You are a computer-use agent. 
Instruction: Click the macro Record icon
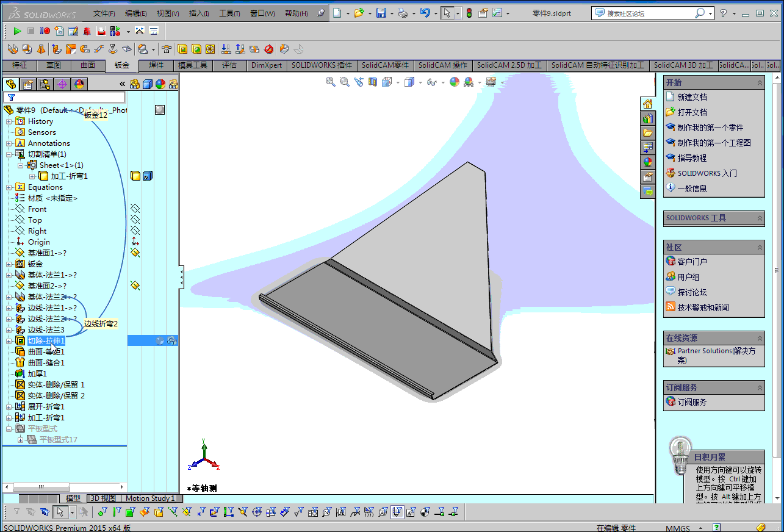pos(45,31)
